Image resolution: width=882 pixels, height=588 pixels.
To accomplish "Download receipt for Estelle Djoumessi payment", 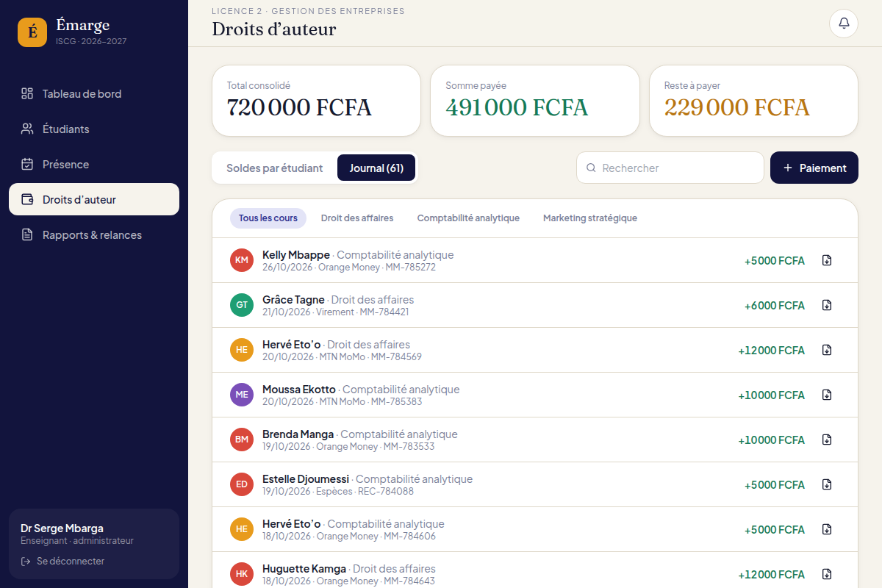I will (827, 484).
